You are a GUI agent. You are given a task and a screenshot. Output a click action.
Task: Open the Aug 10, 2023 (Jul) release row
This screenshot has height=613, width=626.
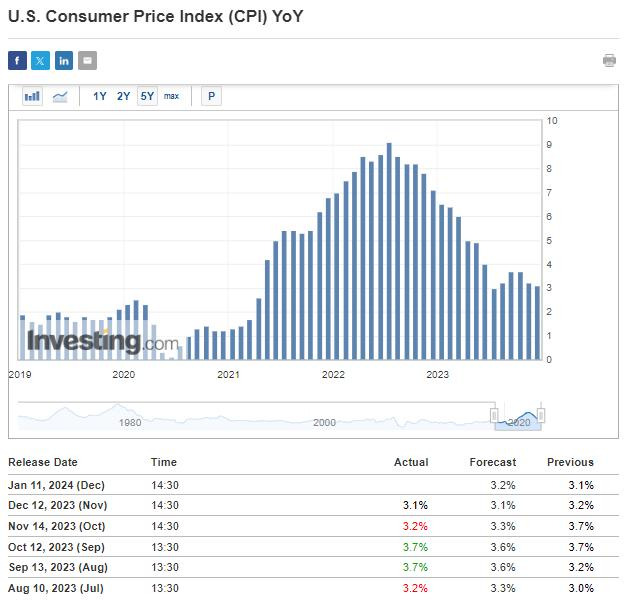pos(313,588)
